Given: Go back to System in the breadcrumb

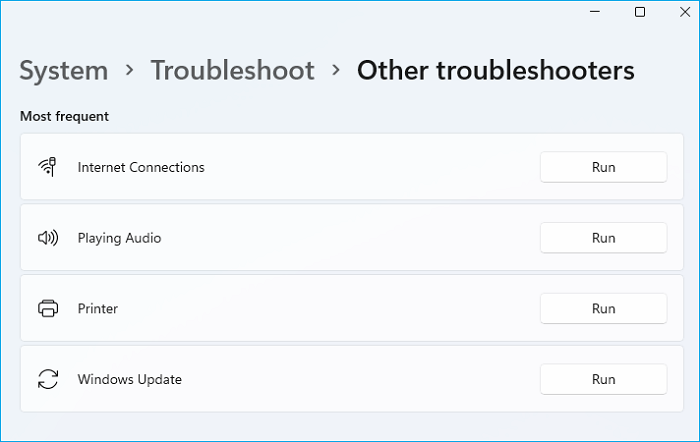Looking at the screenshot, I should (x=64, y=71).
